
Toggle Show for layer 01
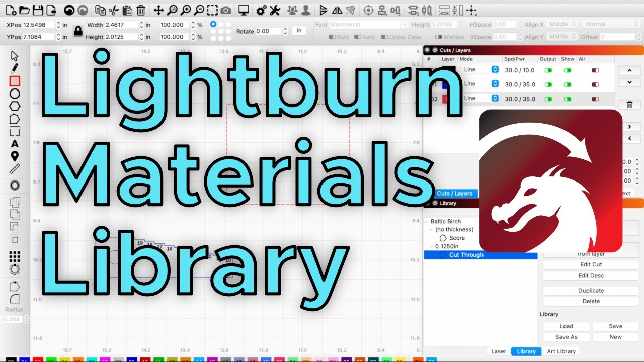tap(568, 84)
